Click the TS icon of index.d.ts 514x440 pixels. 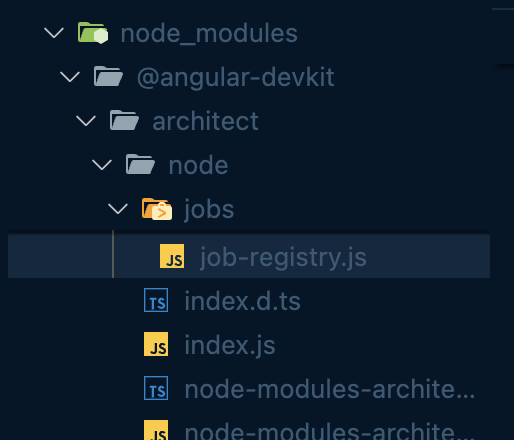click(x=156, y=300)
